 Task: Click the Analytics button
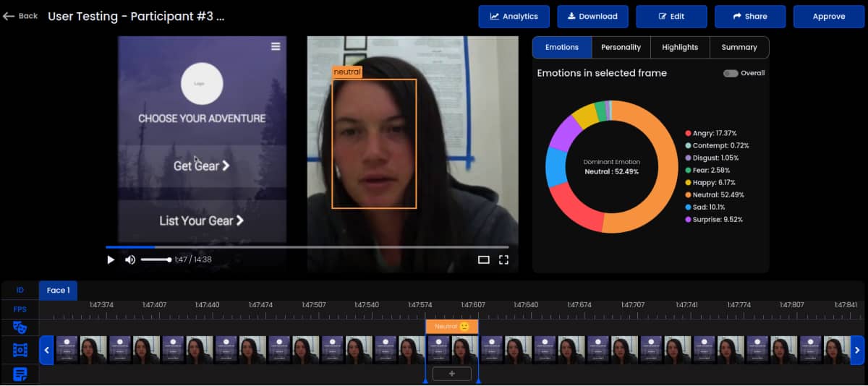click(x=514, y=17)
